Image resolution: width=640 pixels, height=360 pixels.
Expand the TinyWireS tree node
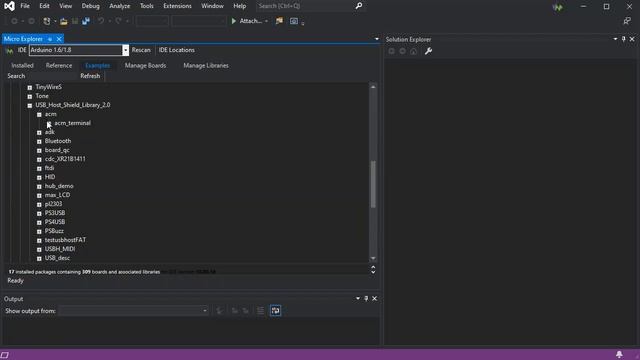pos(30,88)
